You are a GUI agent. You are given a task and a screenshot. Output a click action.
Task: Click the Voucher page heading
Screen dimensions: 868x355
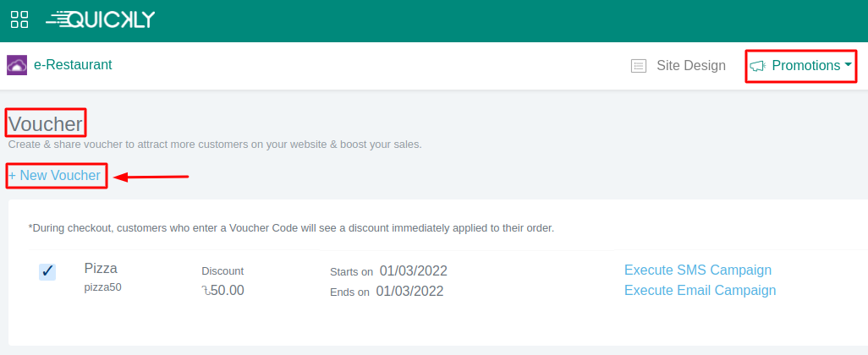pyautogui.click(x=46, y=124)
